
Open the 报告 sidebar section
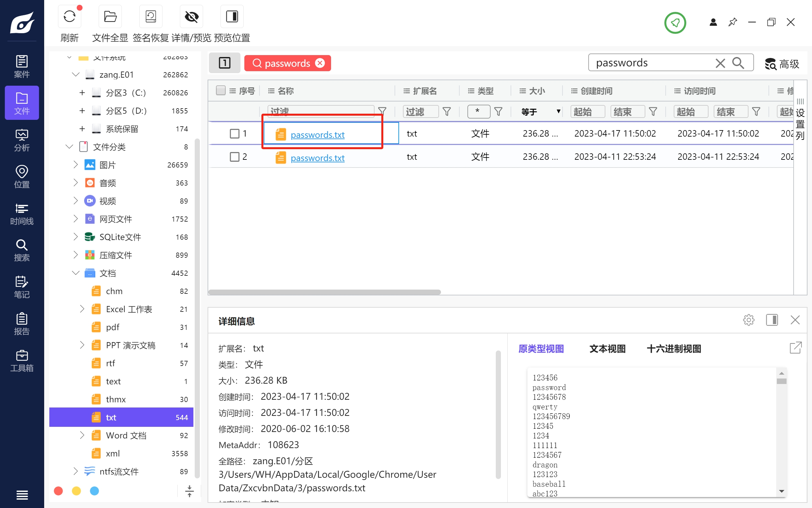(22, 323)
